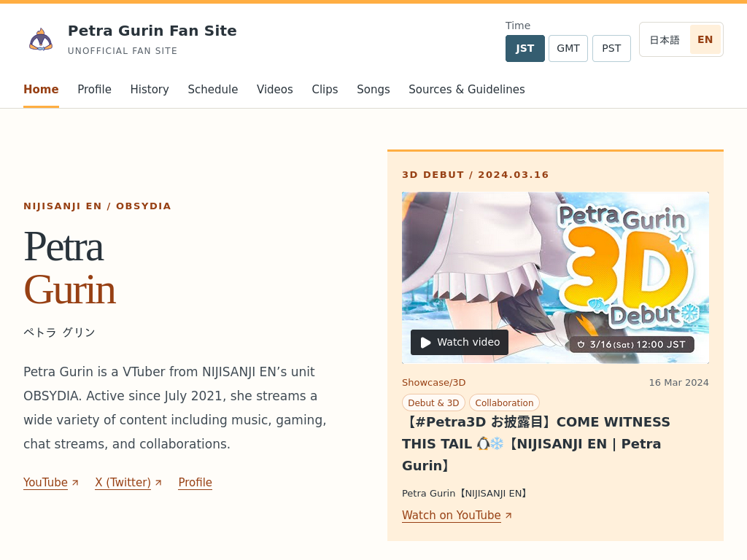Open the Profile link below the description

(195, 483)
